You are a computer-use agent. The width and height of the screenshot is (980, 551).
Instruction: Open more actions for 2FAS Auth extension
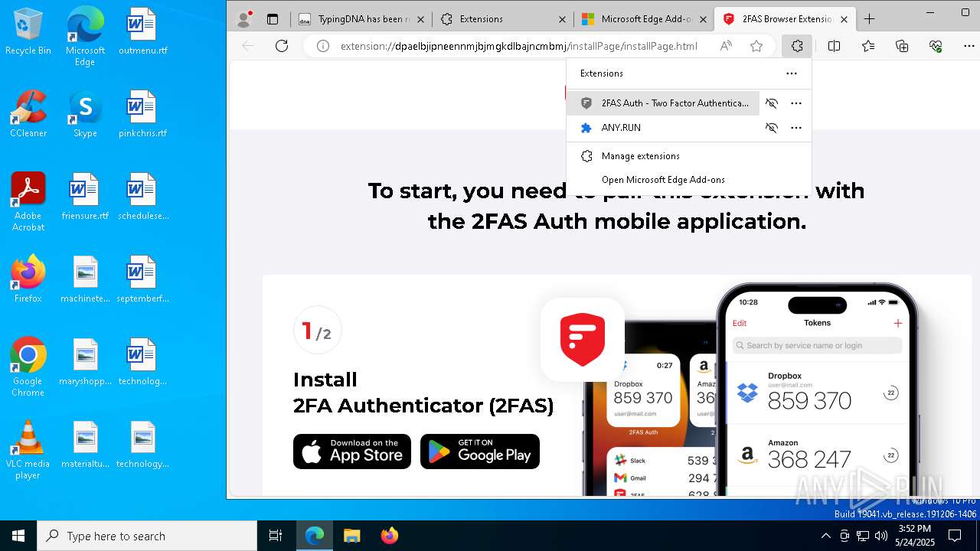click(796, 103)
